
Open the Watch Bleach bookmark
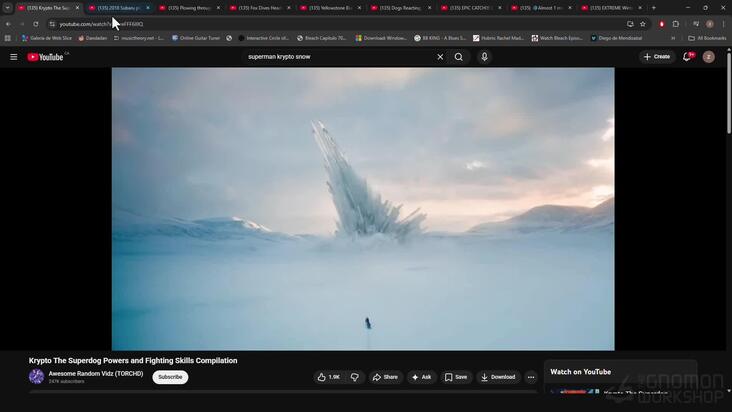point(557,38)
